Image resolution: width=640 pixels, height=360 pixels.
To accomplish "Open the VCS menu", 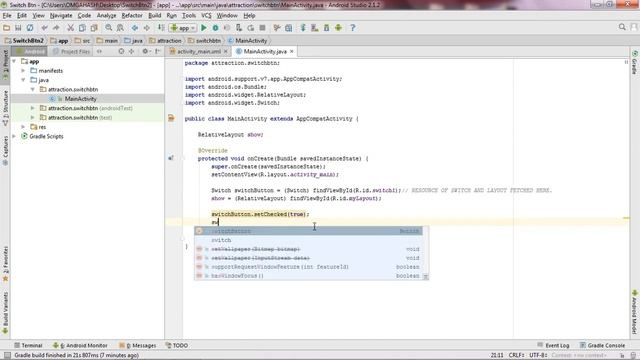I will point(206,16).
